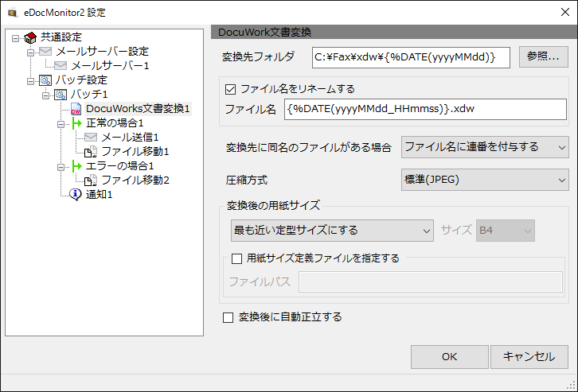
Task: Toggle the ファイル名をリネームする checkbox
Action: (230, 89)
